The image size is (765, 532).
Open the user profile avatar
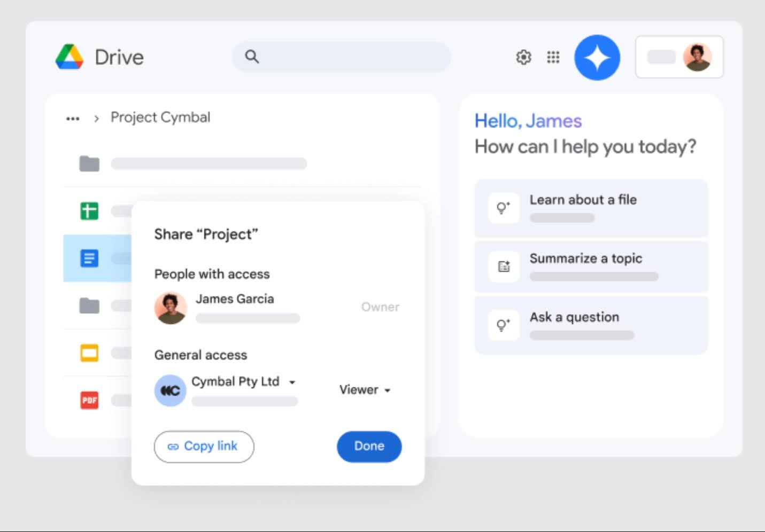coord(698,56)
